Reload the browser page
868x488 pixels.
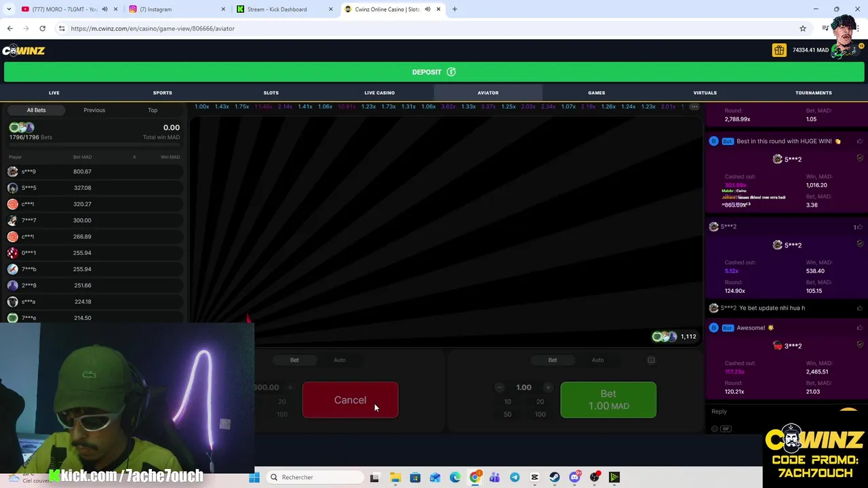point(42,28)
